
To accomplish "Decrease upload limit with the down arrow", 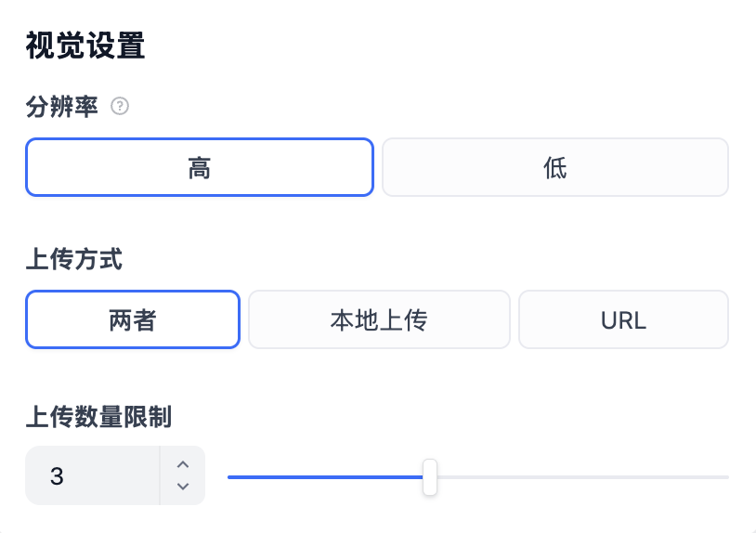I will tap(183, 487).
